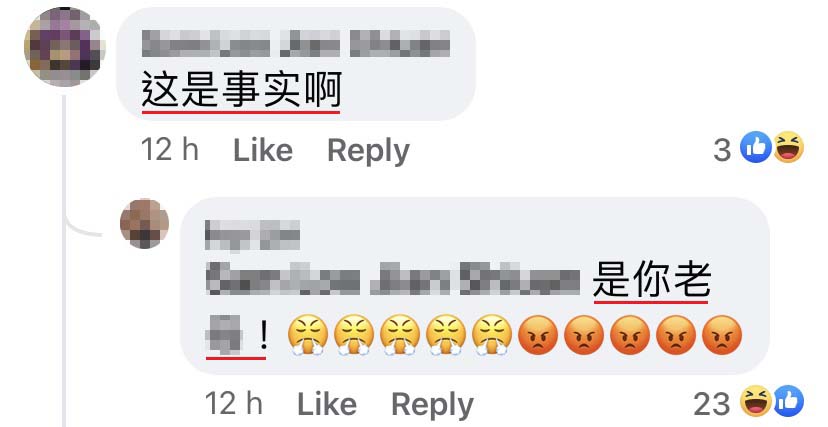Reply to the comment with the angry emojis

tap(432, 405)
